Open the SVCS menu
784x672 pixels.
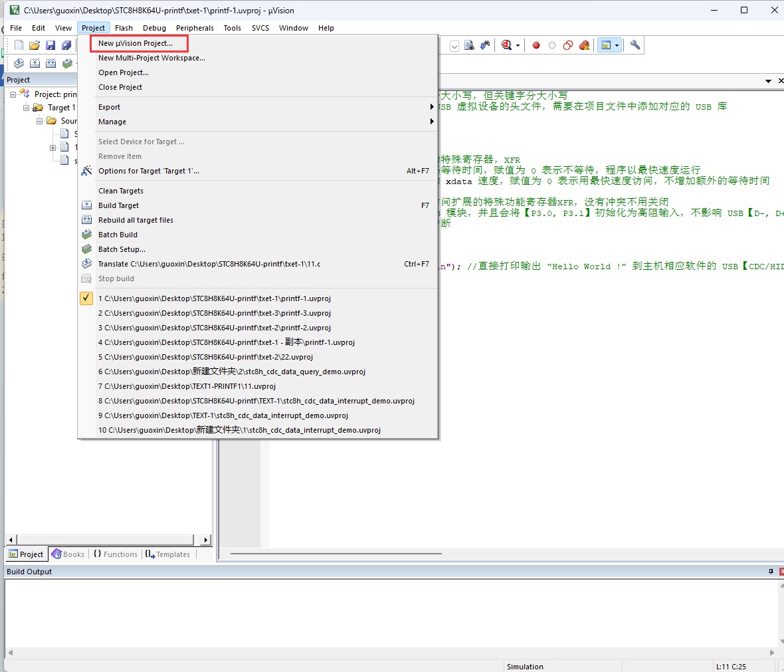tap(260, 28)
